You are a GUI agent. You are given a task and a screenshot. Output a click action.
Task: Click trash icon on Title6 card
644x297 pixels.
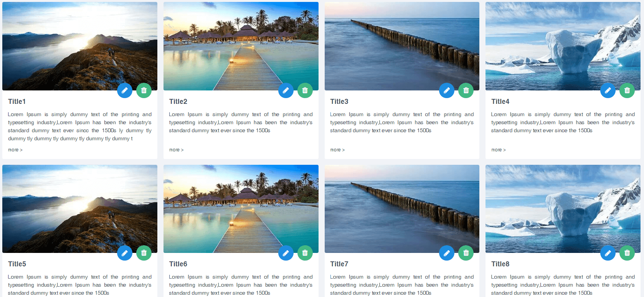pos(305,253)
